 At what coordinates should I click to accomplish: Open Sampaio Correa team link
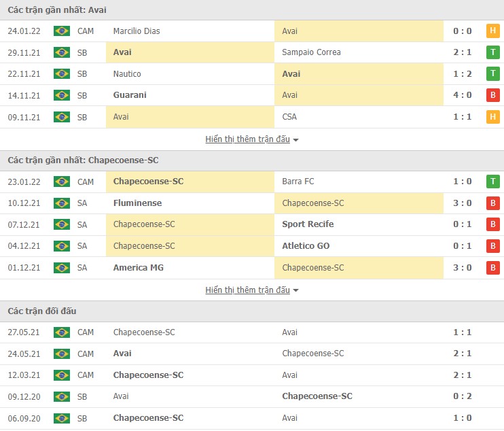pos(311,52)
